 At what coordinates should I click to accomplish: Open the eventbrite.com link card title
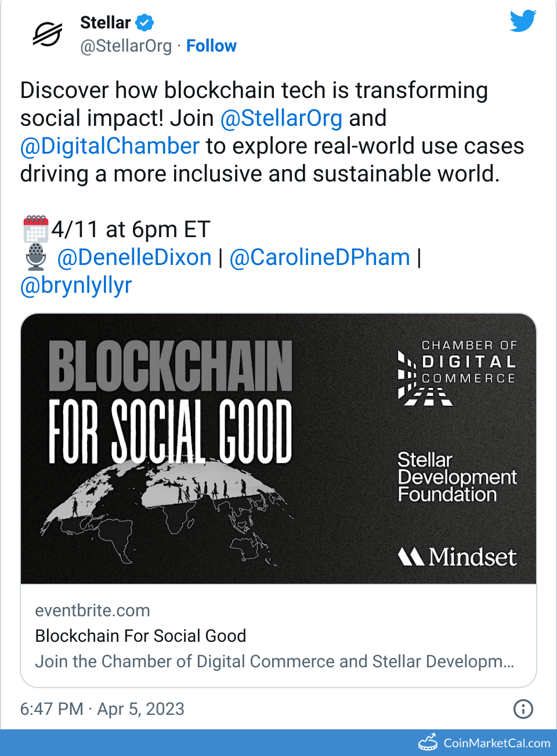[140, 636]
